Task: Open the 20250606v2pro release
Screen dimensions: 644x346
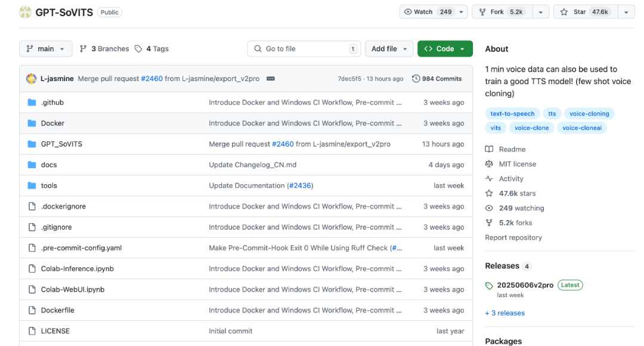Action: 525,285
